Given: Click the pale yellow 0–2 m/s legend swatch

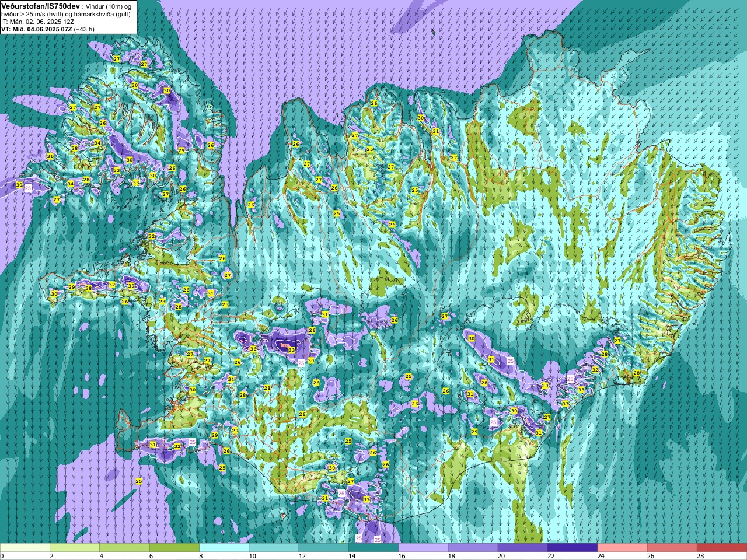Looking at the screenshot, I should pos(25,548).
